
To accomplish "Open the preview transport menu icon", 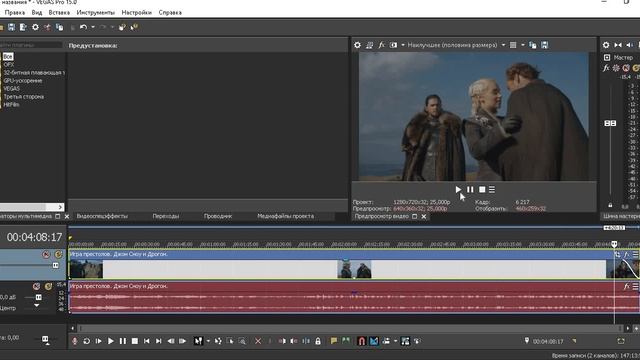I will (x=492, y=189).
